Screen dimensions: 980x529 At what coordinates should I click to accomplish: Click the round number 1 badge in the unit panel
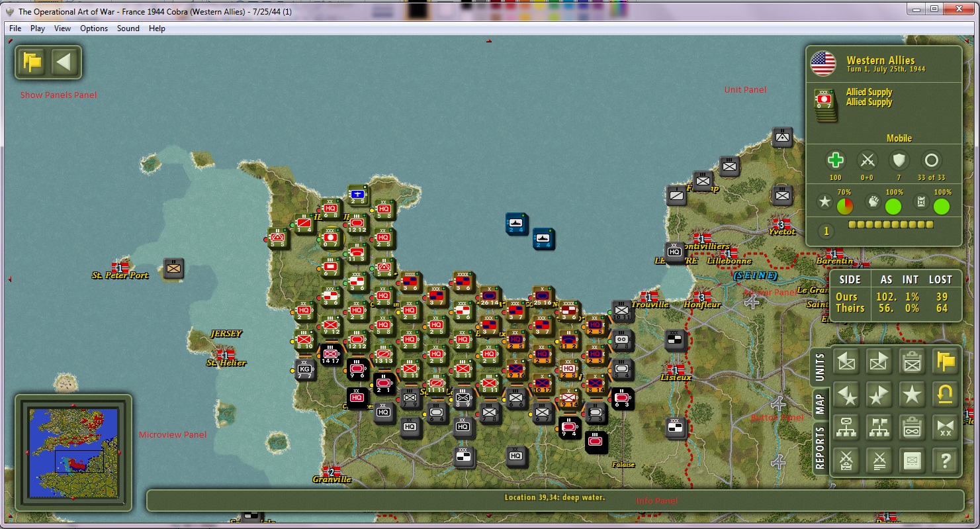pyautogui.click(x=826, y=231)
